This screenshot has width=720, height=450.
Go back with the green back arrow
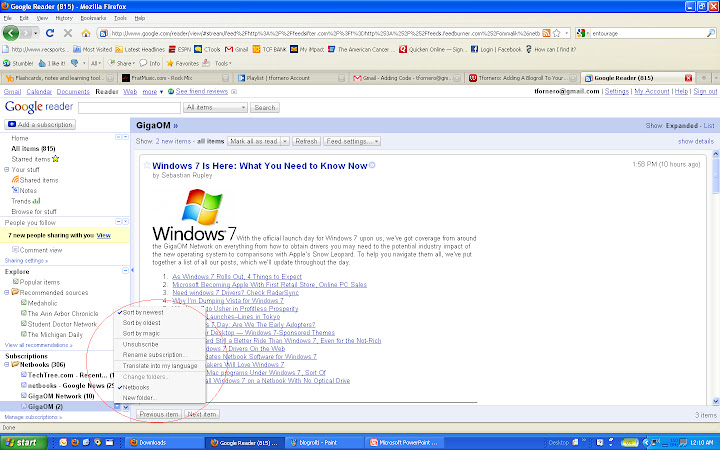tap(11, 33)
